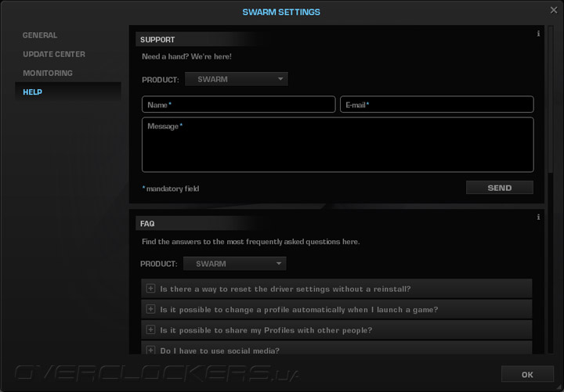Open the FAQ section info icon
The height and width of the screenshot is (392, 564).
coord(538,217)
